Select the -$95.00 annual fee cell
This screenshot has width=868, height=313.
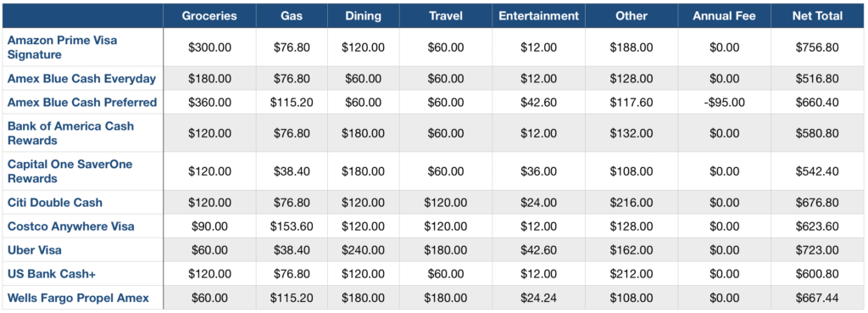tap(724, 103)
